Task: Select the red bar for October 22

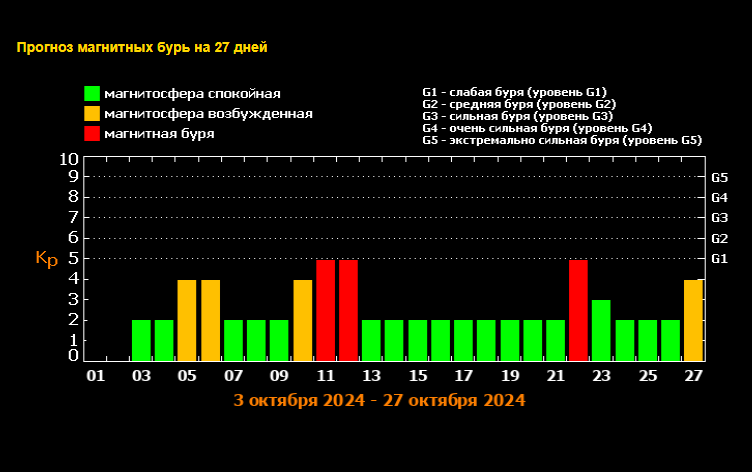Action: pyautogui.click(x=578, y=310)
